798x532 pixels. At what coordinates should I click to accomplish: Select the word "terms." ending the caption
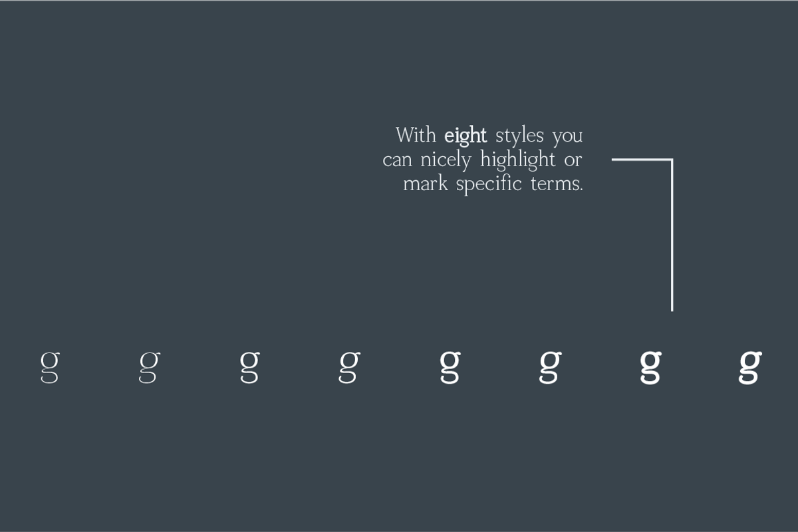tap(557, 184)
